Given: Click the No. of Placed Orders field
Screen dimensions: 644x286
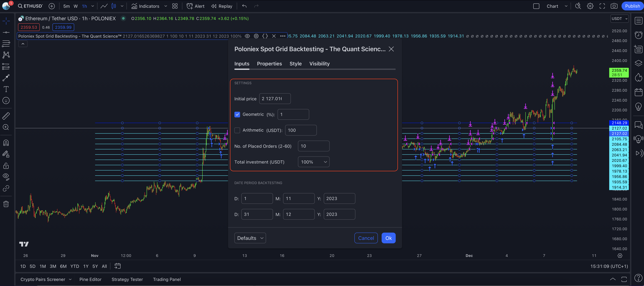Looking at the screenshot, I should click(x=313, y=146).
